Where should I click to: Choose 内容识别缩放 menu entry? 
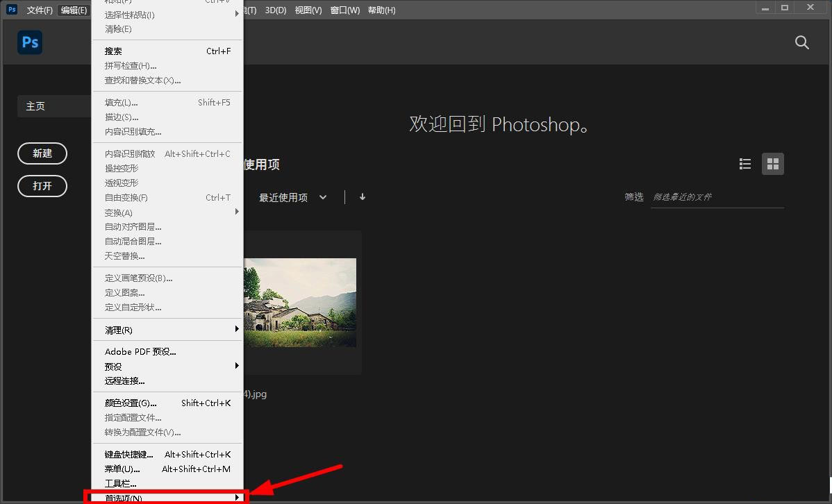[x=167, y=154]
